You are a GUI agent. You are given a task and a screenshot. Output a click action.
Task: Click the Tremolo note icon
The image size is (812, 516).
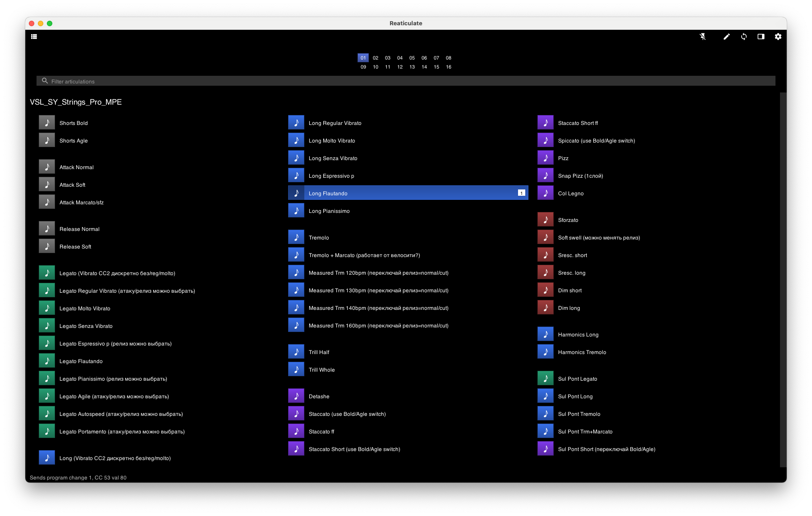296,237
